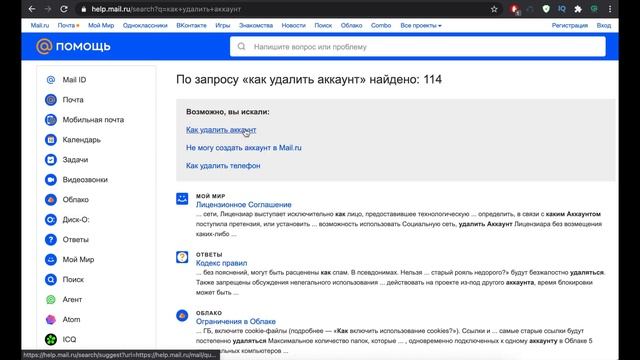Screen dimensions: 640x360
Task: Open Кодекс правил search result
Action: tap(221, 263)
